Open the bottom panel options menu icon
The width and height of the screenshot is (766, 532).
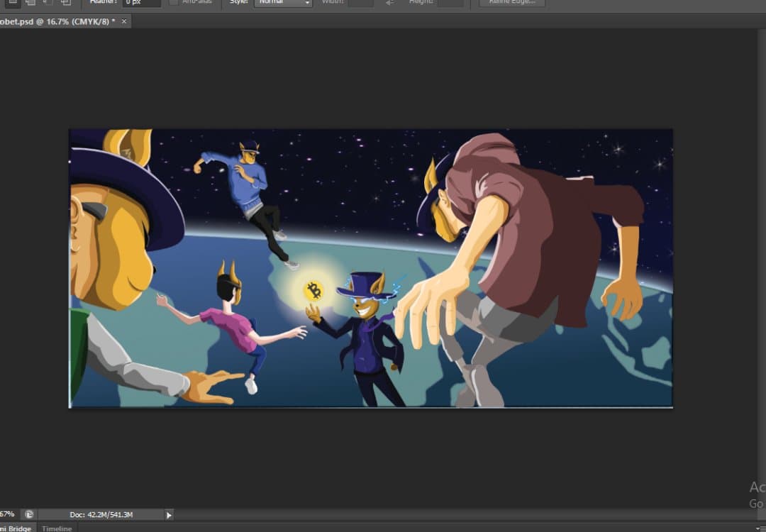[x=759, y=528]
